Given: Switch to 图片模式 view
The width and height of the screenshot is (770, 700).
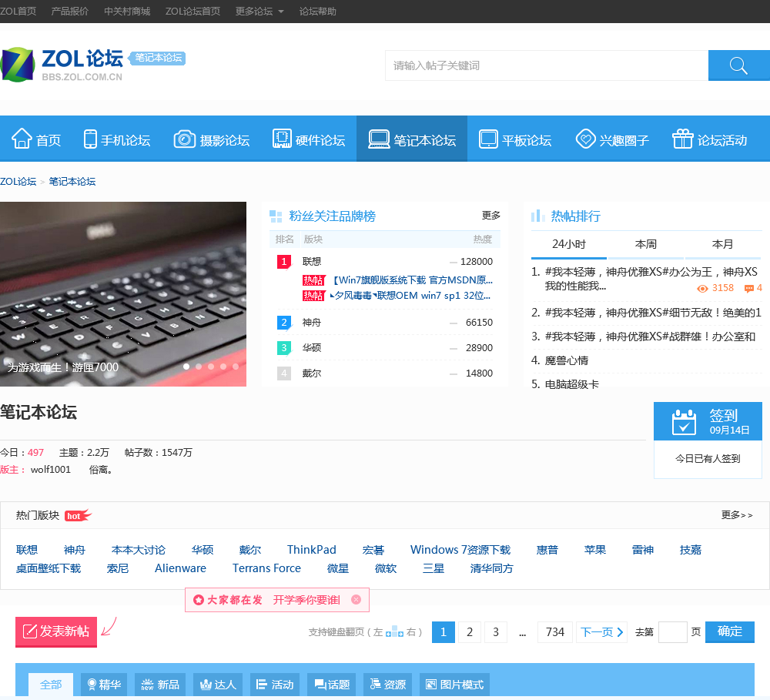Looking at the screenshot, I should pos(455,685).
